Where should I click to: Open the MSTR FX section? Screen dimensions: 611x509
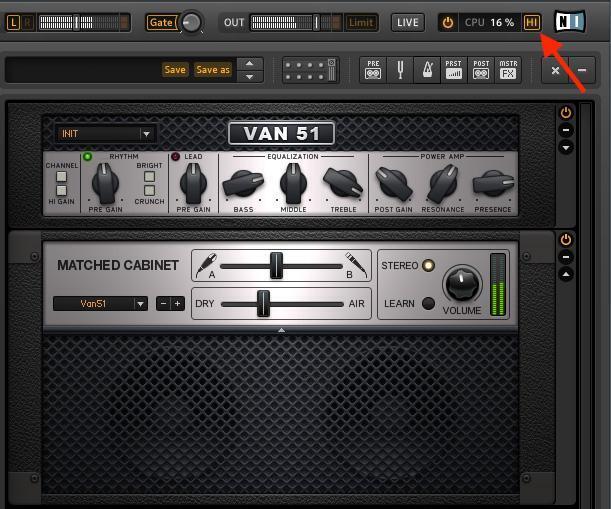509,70
